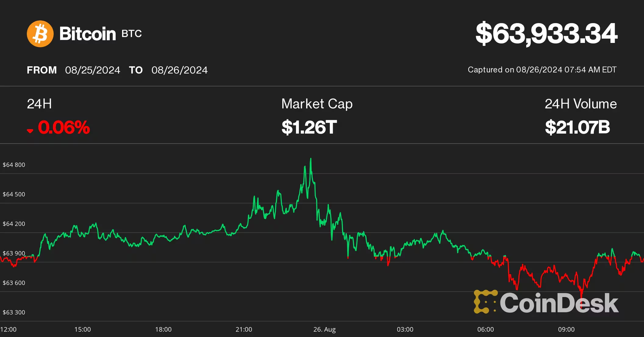Click the gold CoinDesk logo symbol
The image size is (644, 337).
pos(485,302)
